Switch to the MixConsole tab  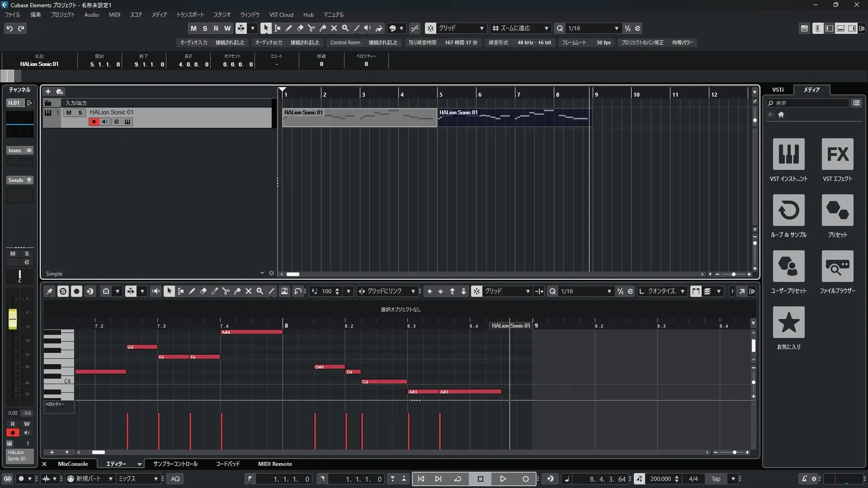73,464
